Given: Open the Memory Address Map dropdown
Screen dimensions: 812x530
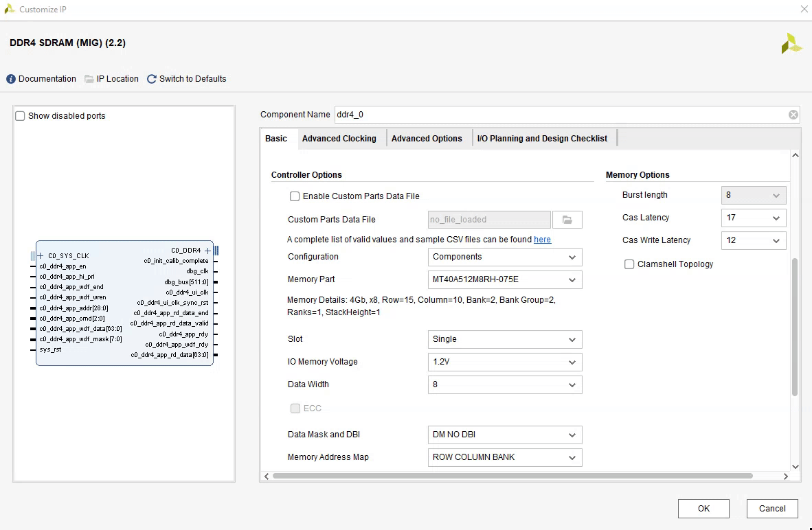Looking at the screenshot, I should 505,457.
